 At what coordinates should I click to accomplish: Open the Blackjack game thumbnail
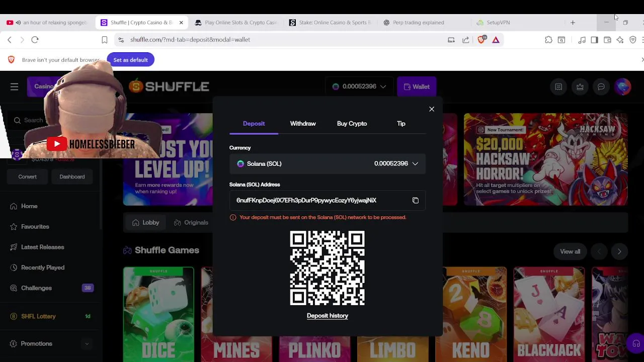[549, 315]
